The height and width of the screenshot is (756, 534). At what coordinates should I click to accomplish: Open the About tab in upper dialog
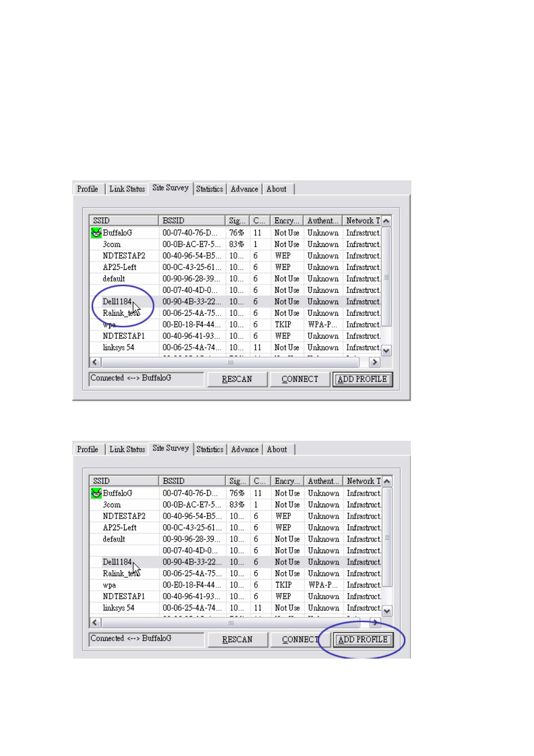click(x=277, y=189)
